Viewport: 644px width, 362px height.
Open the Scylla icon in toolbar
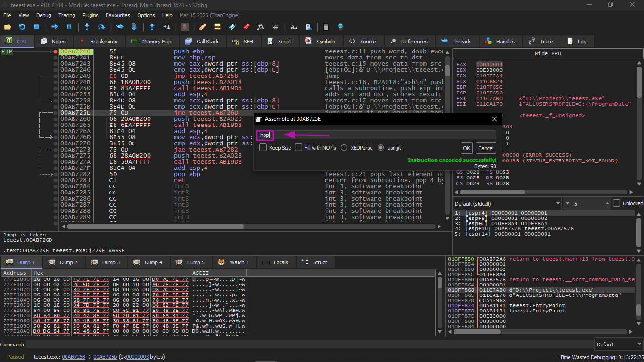185,27
